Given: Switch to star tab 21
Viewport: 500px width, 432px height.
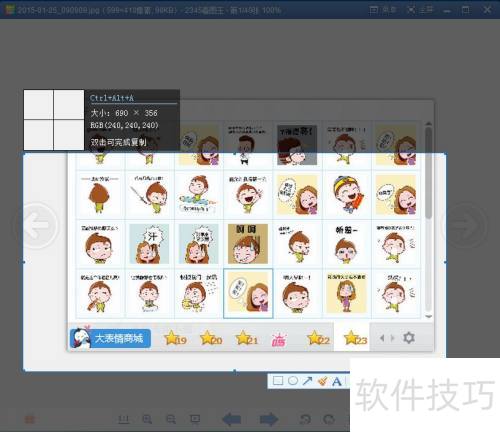Looking at the screenshot, I should pos(247,338).
